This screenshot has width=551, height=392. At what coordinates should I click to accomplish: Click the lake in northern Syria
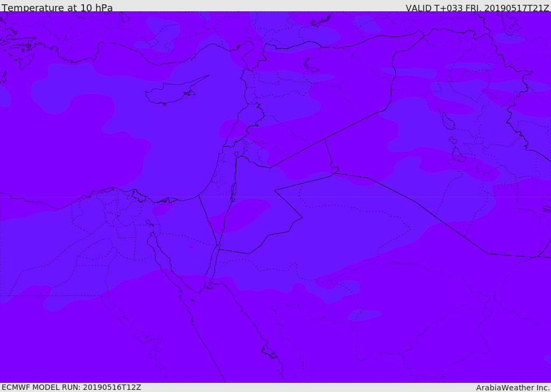pos(310,66)
